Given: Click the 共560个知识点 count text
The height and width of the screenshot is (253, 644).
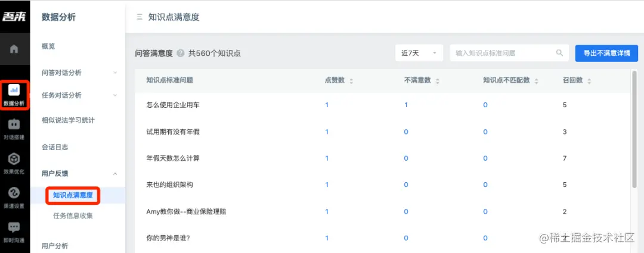Looking at the screenshot, I should (x=215, y=54).
